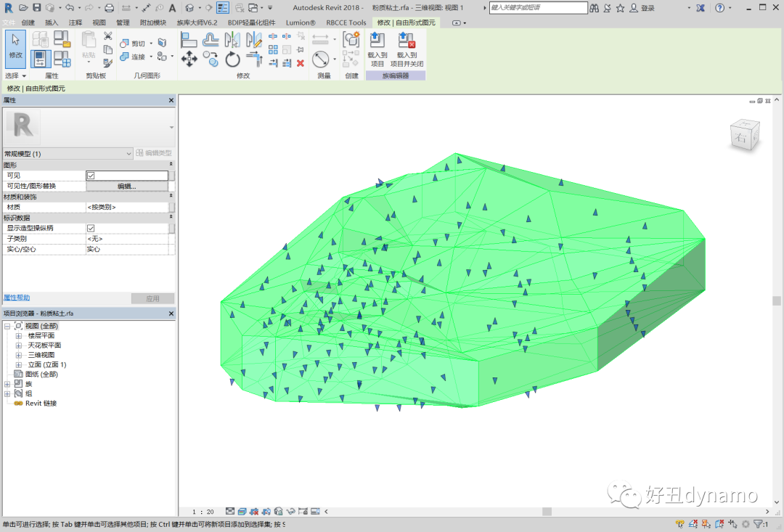This screenshot has width=784, height=532.
Task: Click the 编辑... button for visibility override
Action: (127, 187)
